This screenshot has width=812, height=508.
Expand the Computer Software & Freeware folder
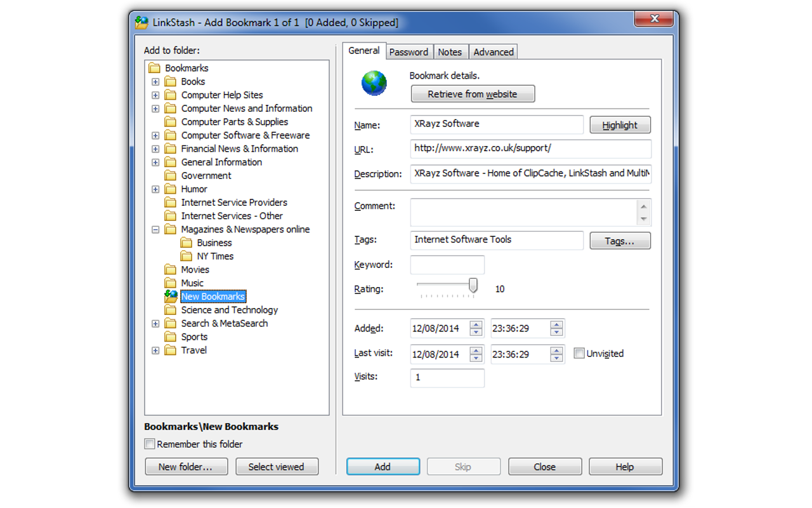155,135
